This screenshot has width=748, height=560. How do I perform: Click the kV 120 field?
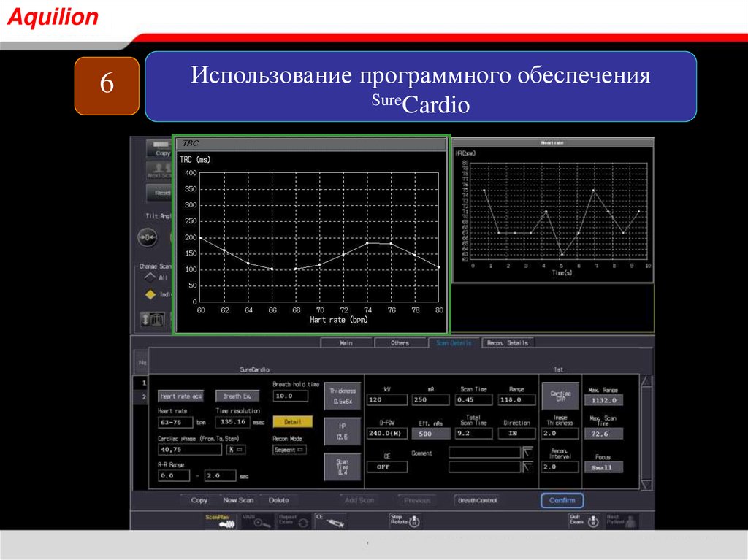[387, 399]
